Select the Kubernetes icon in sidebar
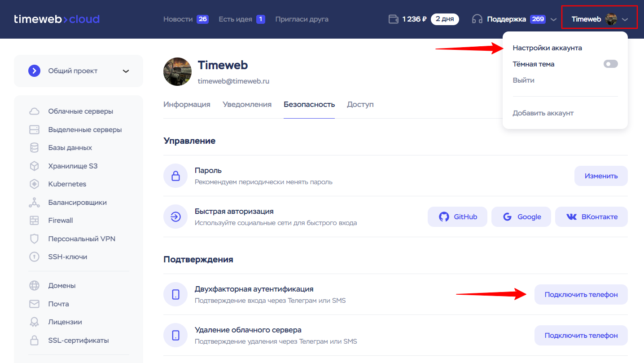 34,184
